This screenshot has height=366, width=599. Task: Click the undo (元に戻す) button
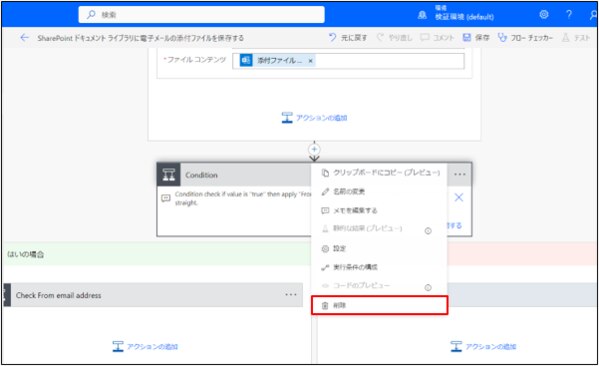coord(348,37)
